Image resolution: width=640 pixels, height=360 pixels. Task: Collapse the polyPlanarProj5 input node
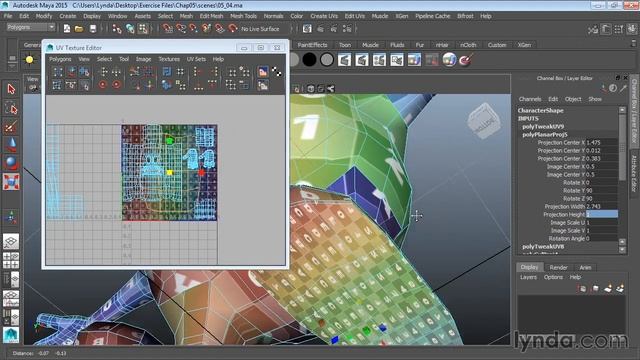[x=544, y=134]
